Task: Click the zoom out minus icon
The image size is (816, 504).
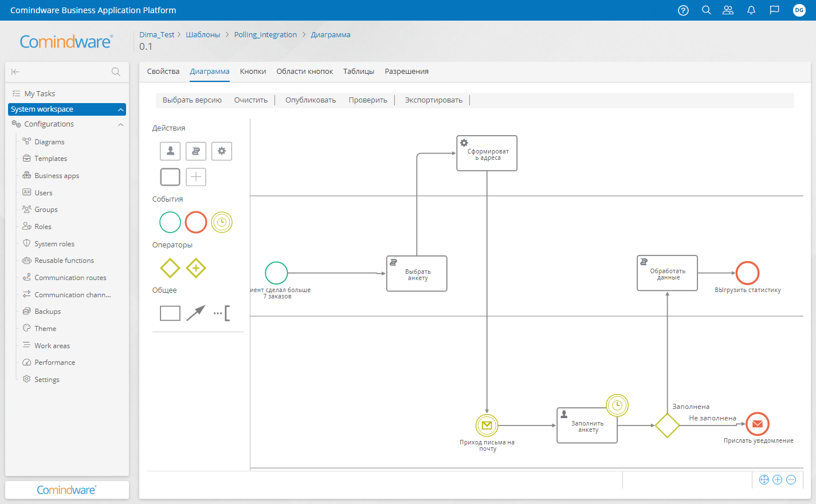Action: tap(791, 480)
